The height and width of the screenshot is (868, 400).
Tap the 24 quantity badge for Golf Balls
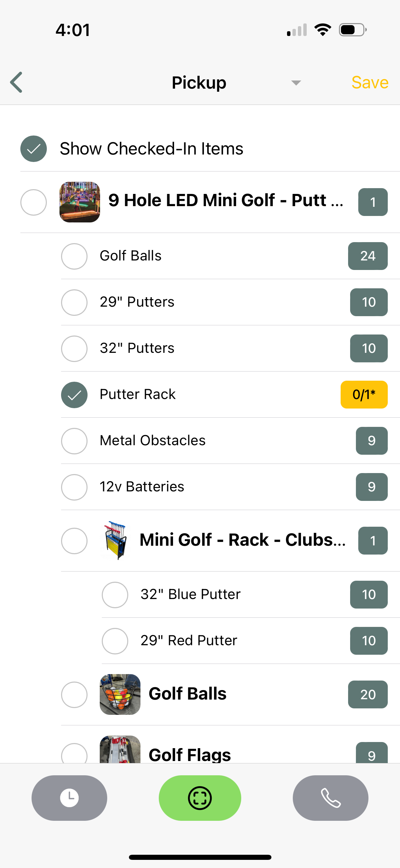point(368,256)
